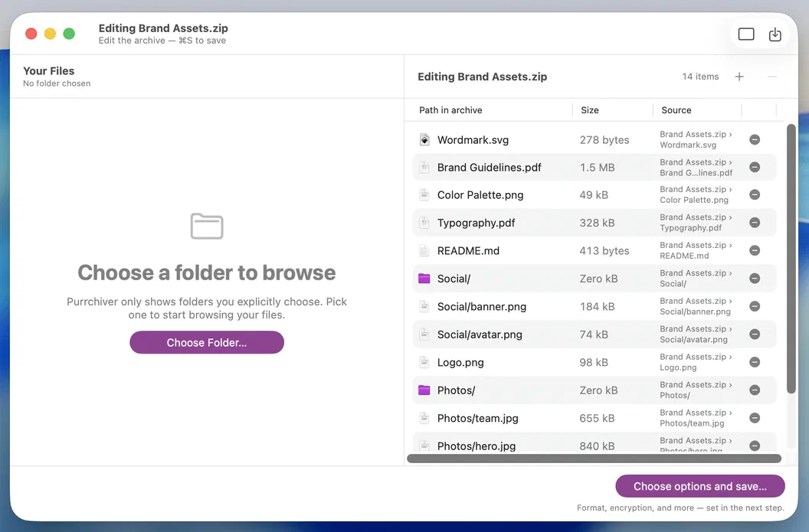Remove Photos/team.jpg using its minus icon
The height and width of the screenshot is (532, 809).
[755, 418]
